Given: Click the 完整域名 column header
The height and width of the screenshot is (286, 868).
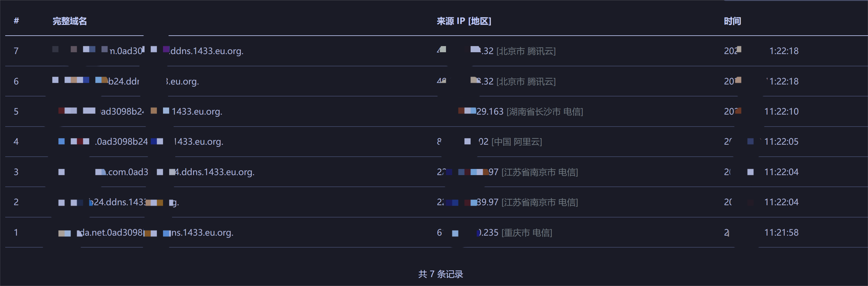Looking at the screenshot, I should point(70,21).
